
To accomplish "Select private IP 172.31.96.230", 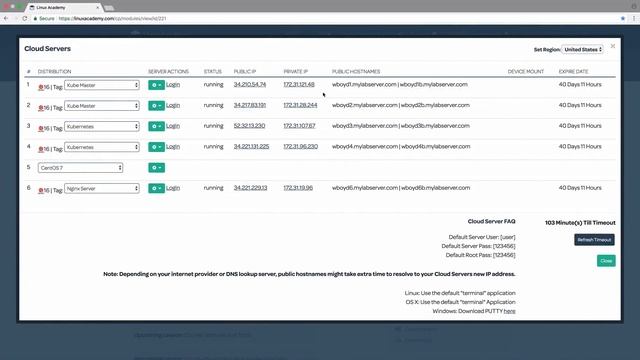I will click(x=301, y=147).
